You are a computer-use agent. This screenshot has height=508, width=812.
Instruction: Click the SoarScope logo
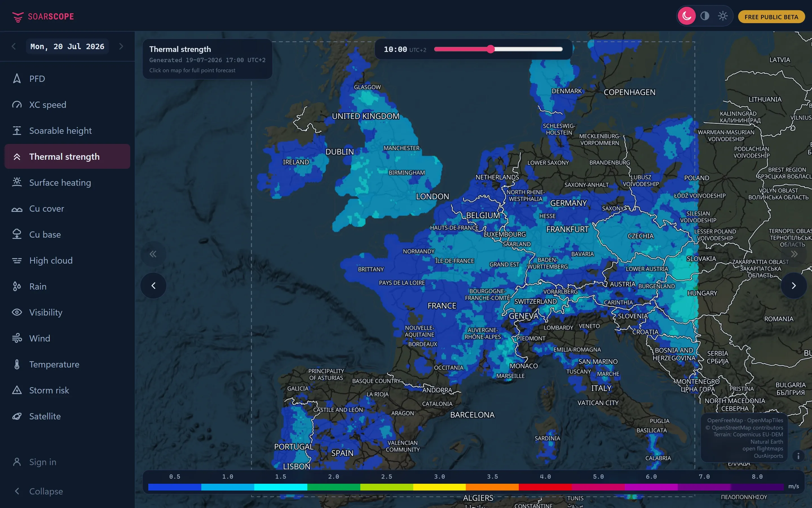click(x=43, y=16)
